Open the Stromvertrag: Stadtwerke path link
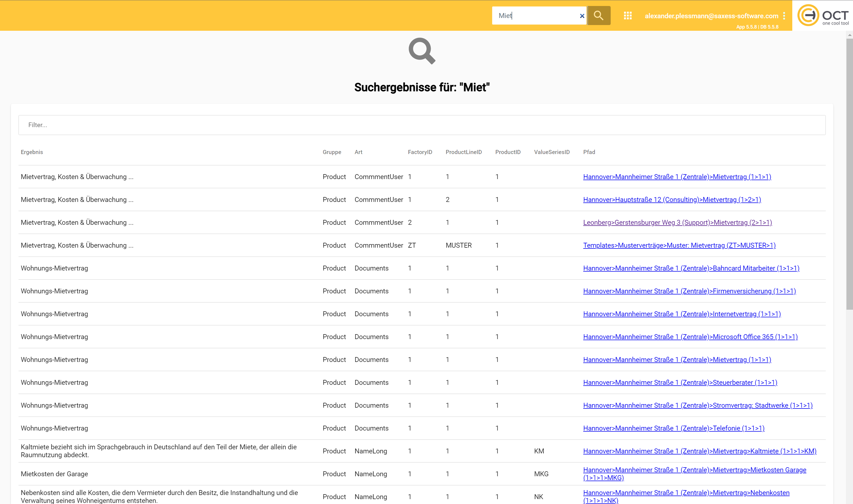 698,405
